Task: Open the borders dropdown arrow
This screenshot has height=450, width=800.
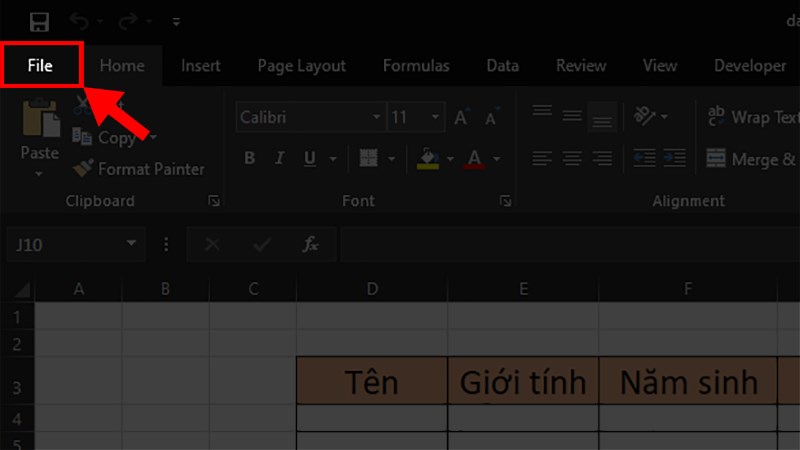Action: click(391, 159)
